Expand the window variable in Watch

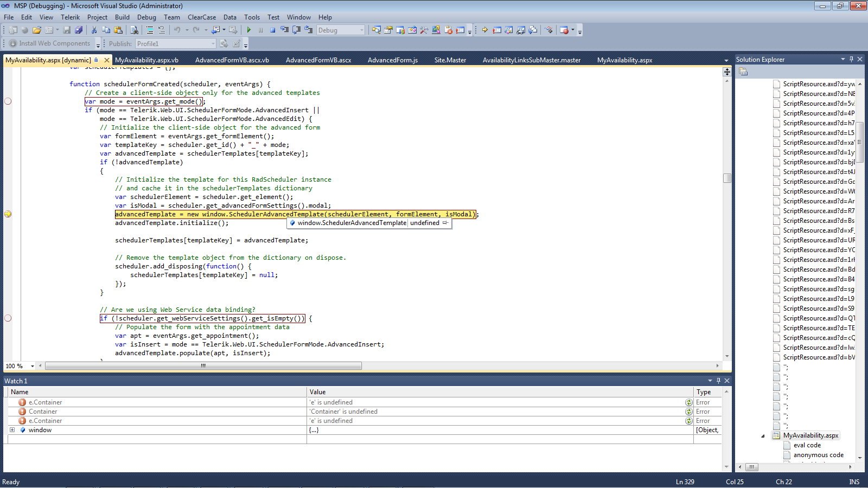12,430
